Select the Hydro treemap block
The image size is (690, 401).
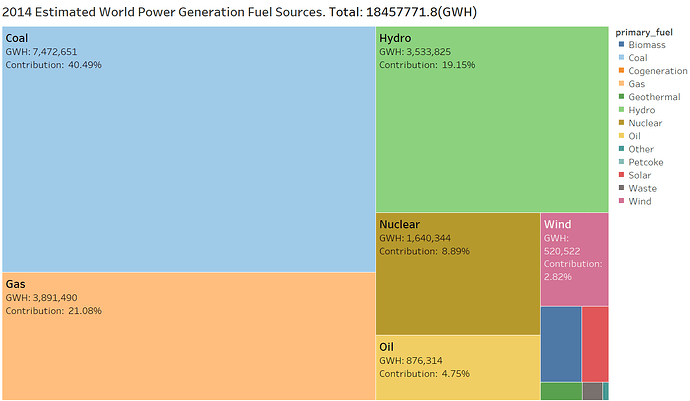(492, 119)
